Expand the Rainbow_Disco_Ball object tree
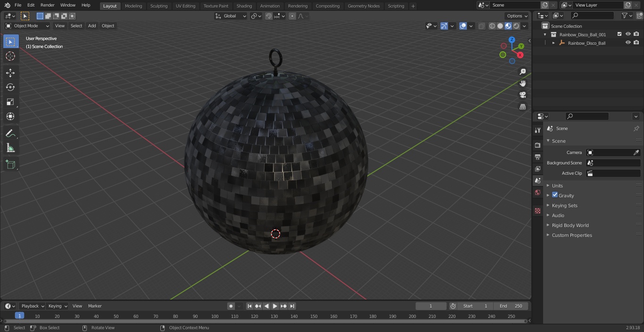644x332 pixels. 553,43
